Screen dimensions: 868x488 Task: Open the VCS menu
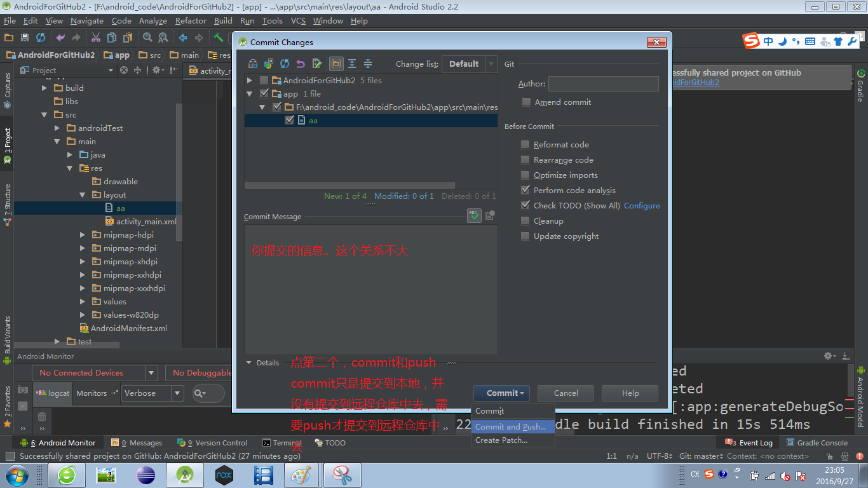tap(298, 21)
